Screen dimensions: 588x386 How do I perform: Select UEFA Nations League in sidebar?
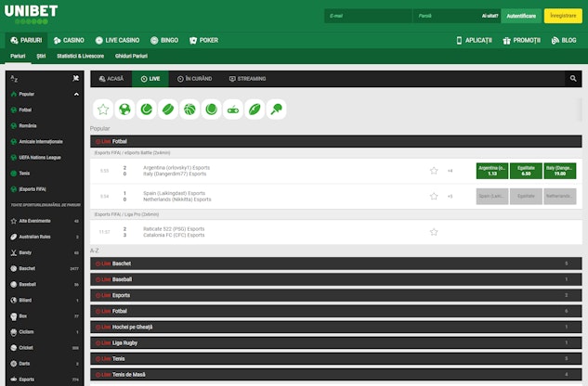pos(45,158)
